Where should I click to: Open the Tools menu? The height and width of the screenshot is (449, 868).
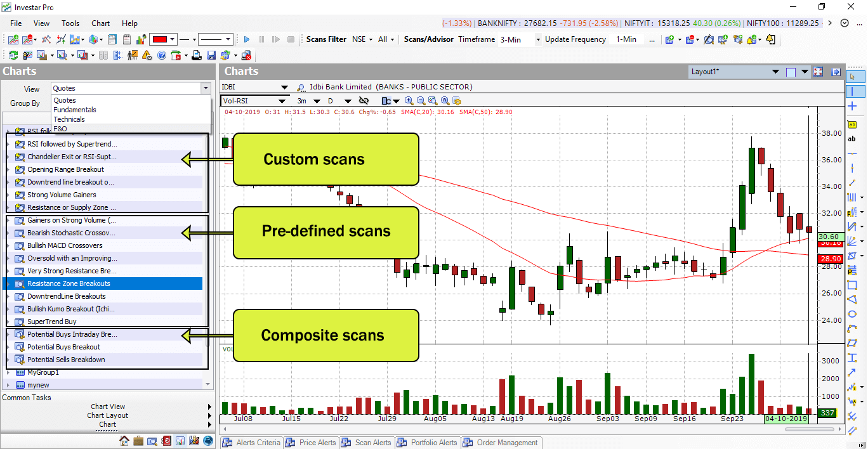tap(70, 23)
